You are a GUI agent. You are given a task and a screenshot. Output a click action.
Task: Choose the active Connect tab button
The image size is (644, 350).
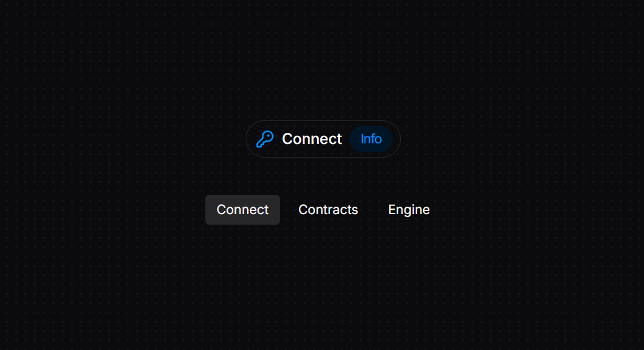point(243,210)
